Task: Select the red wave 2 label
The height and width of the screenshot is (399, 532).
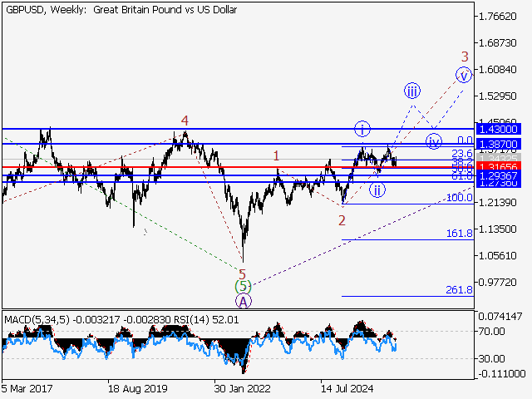Action: [x=342, y=220]
